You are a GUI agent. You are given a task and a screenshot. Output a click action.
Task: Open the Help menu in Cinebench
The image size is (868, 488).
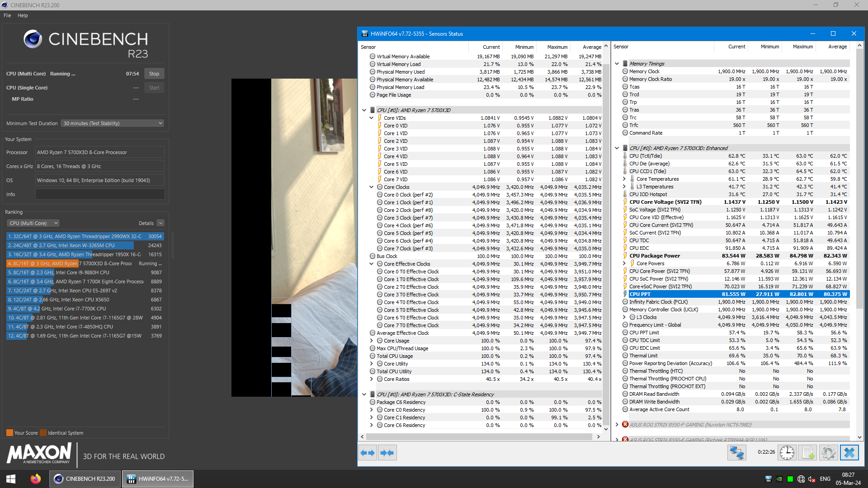click(x=23, y=15)
